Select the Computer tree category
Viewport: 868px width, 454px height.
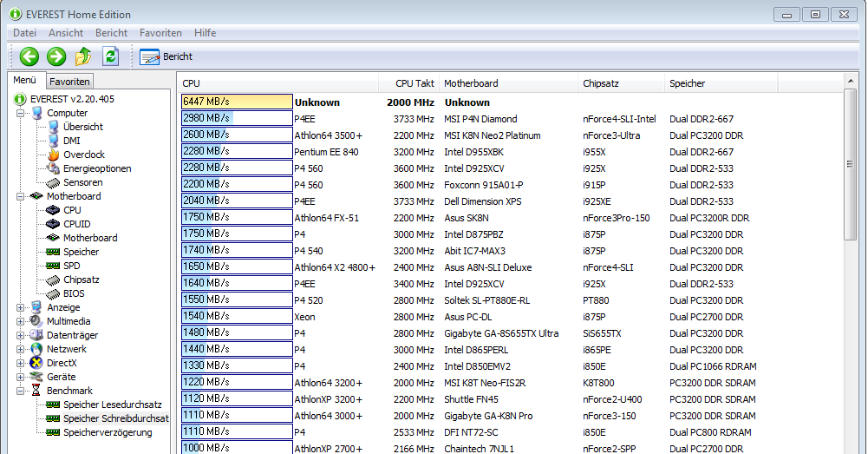coord(67,113)
